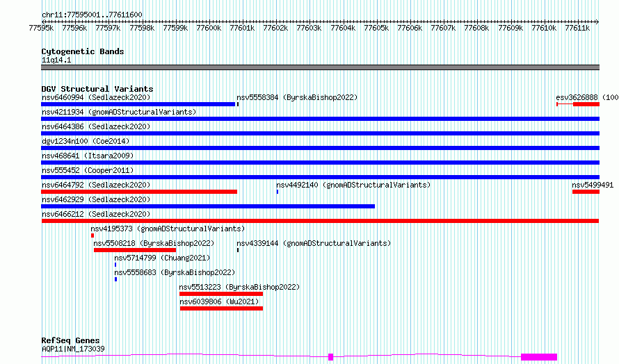Open the nsv6039806 (Wu2021) red bar
619x364 pixels.
221,308
